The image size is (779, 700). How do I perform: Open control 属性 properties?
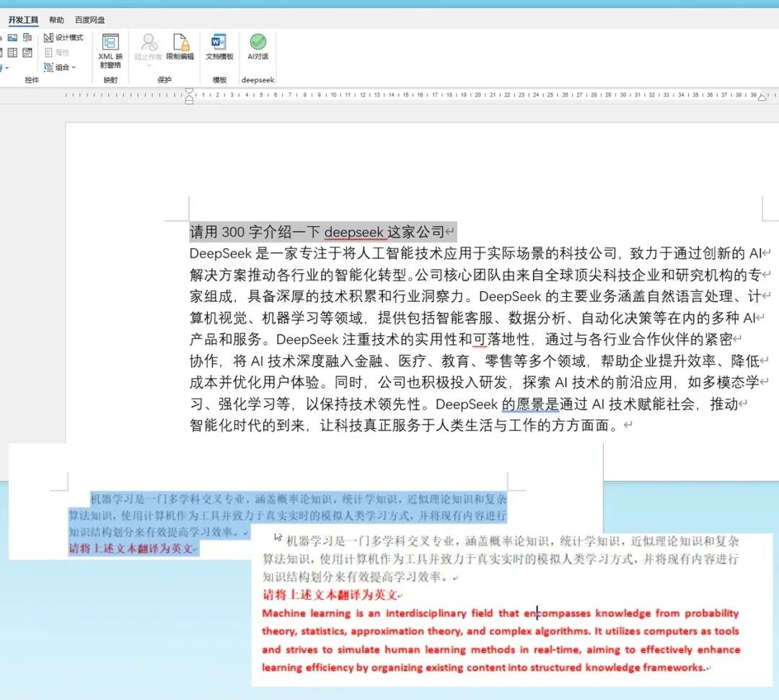(x=57, y=53)
